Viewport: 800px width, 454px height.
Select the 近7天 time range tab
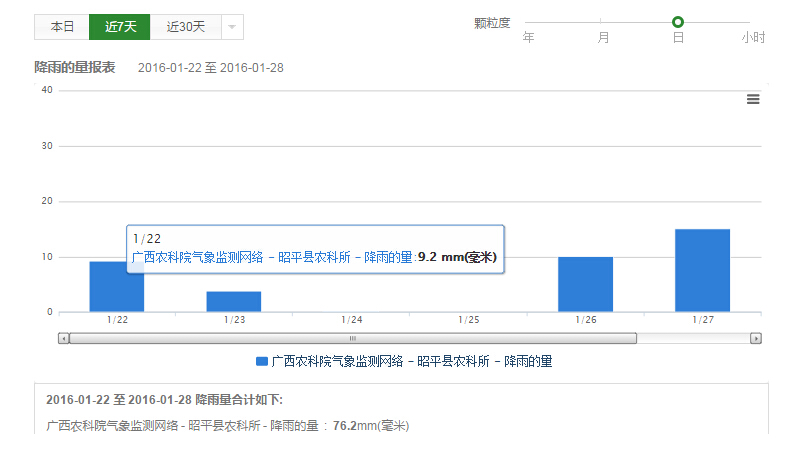click(x=119, y=27)
